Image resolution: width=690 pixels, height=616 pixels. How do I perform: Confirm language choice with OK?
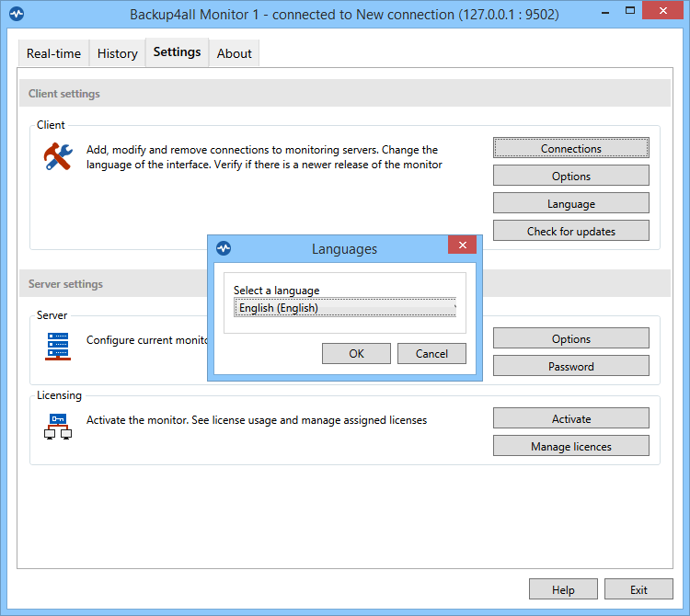356,353
